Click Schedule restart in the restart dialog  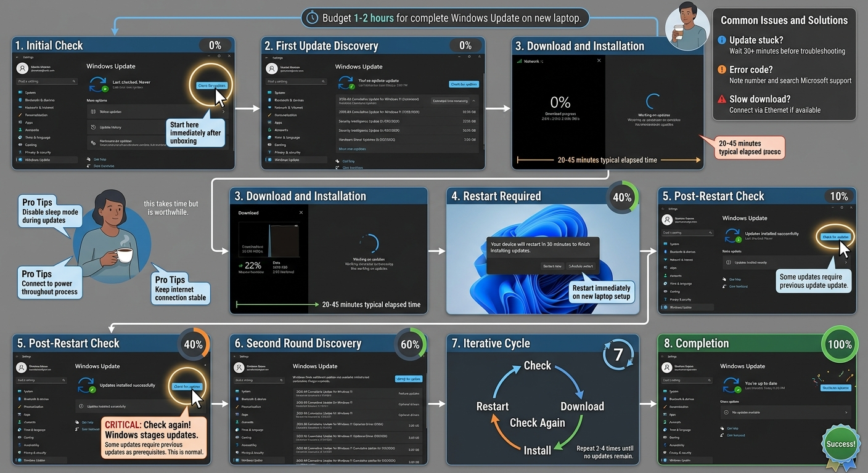click(581, 266)
